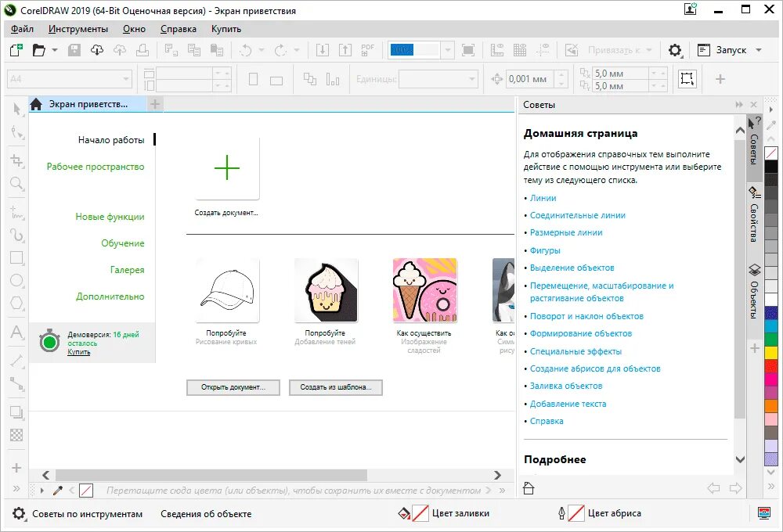Screen dimensions: 783x532
Task: Open the Окно menu
Action: point(135,29)
